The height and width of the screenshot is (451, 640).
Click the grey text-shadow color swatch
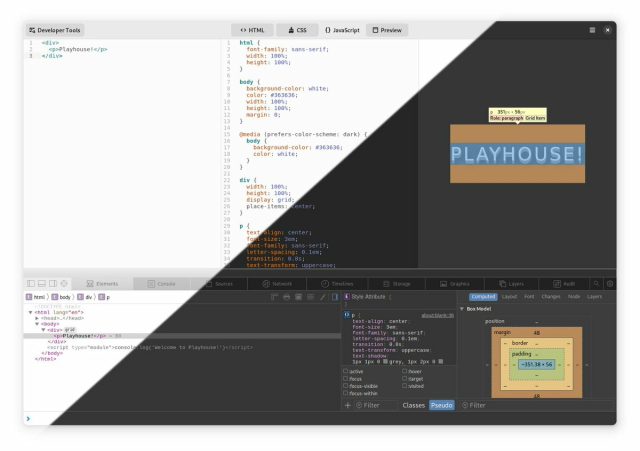385,361
